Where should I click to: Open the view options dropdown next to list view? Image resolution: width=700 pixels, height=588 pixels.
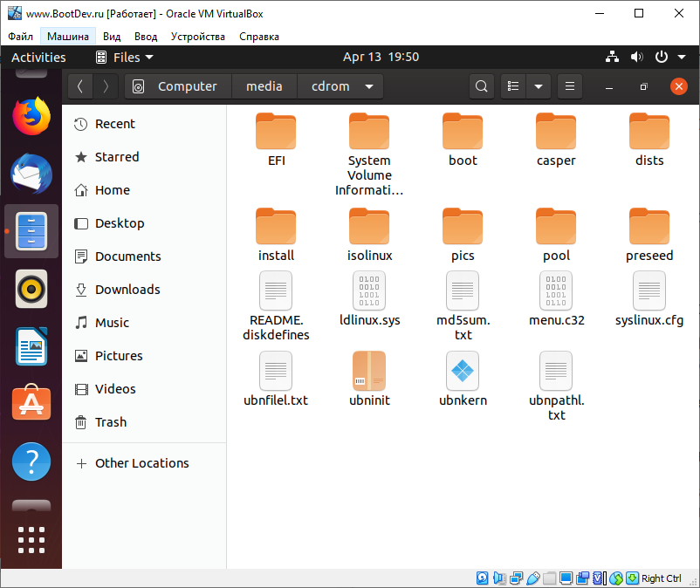(x=538, y=86)
